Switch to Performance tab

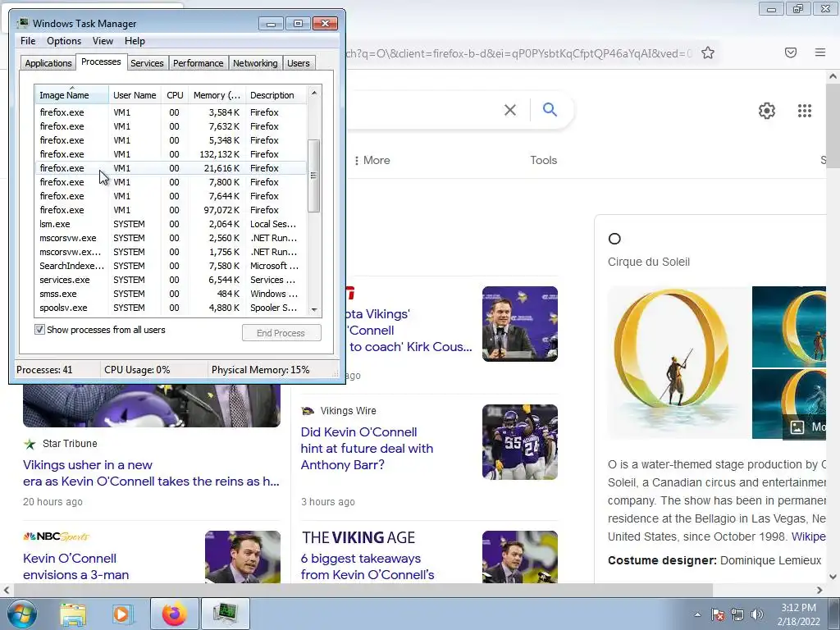[x=198, y=63]
